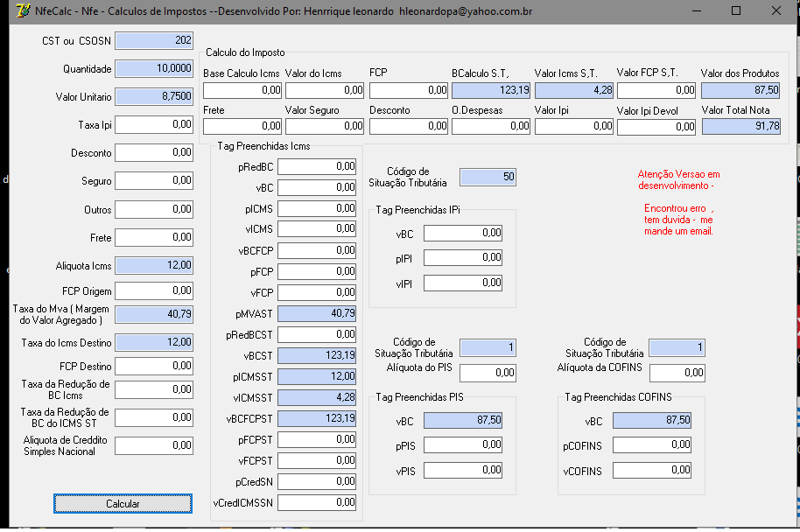Screen dimensions: 800x532
Task: Focus the pRedBCST tag field
Action: point(317,335)
